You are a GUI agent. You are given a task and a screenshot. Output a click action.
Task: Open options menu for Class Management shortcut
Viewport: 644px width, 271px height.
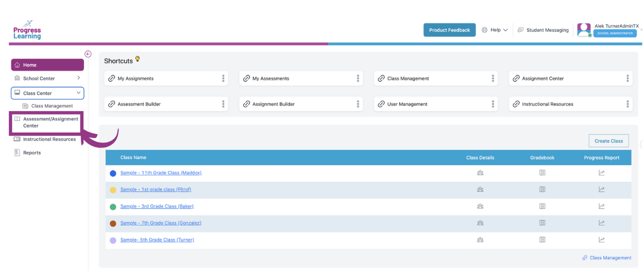[x=493, y=78]
